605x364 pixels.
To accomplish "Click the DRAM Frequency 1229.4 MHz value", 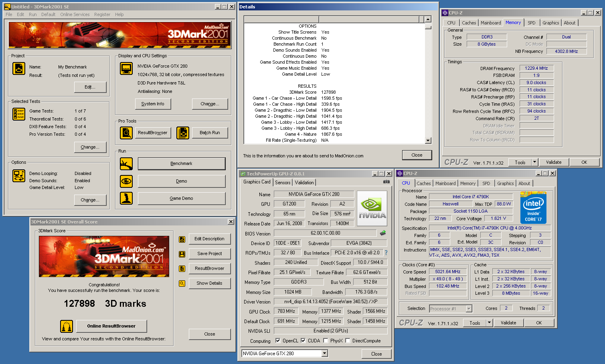I will [536, 68].
